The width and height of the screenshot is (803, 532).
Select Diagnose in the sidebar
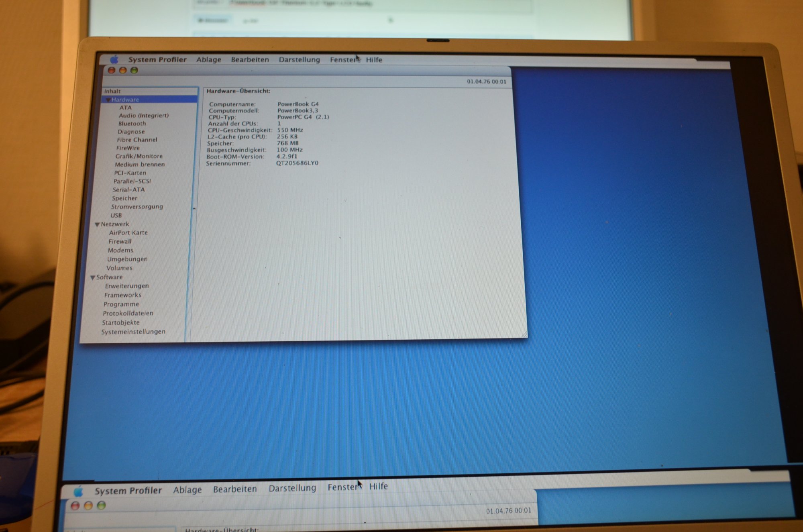tap(131, 132)
